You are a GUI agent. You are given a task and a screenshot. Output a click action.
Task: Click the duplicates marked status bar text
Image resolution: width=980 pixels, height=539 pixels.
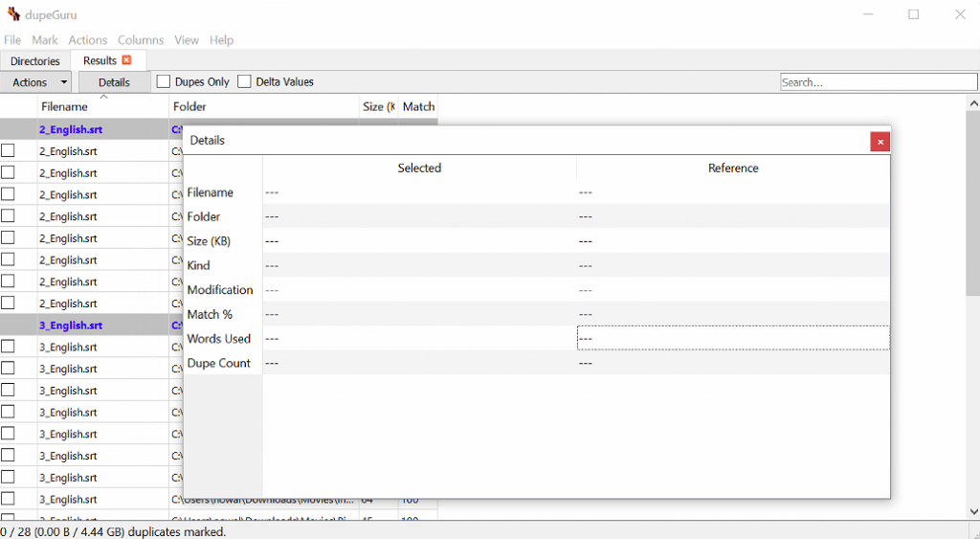113,532
